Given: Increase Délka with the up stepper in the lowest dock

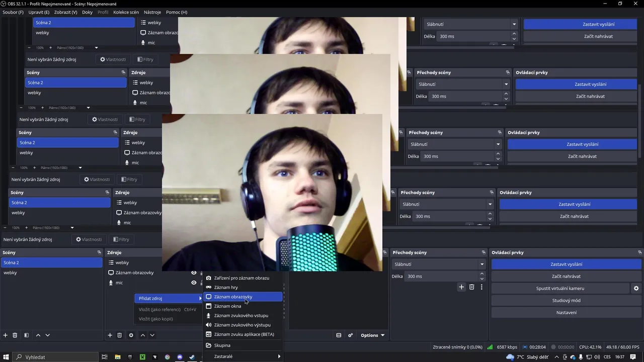Looking at the screenshot, I should tap(482, 274).
